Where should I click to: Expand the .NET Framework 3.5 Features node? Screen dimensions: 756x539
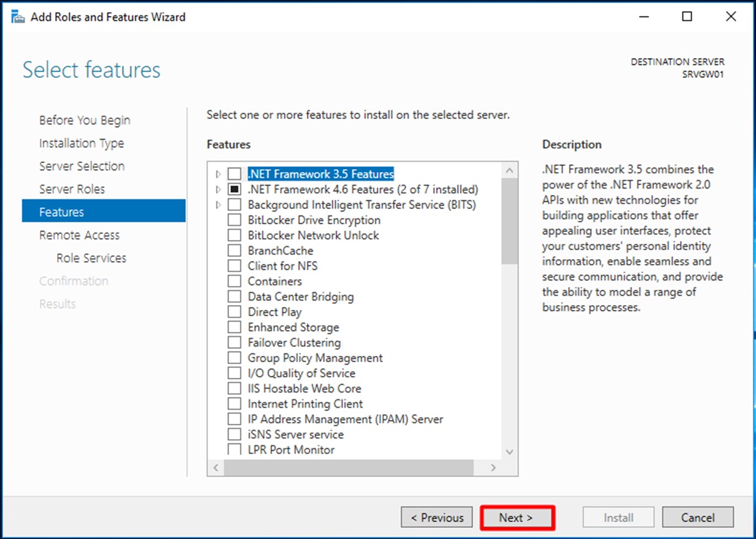(219, 173)
